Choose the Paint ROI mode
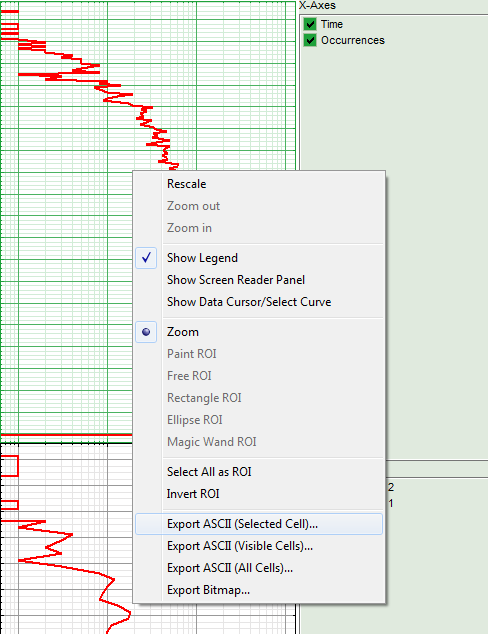488x634 pixels. pyautogui.click(x=259, y=354)
